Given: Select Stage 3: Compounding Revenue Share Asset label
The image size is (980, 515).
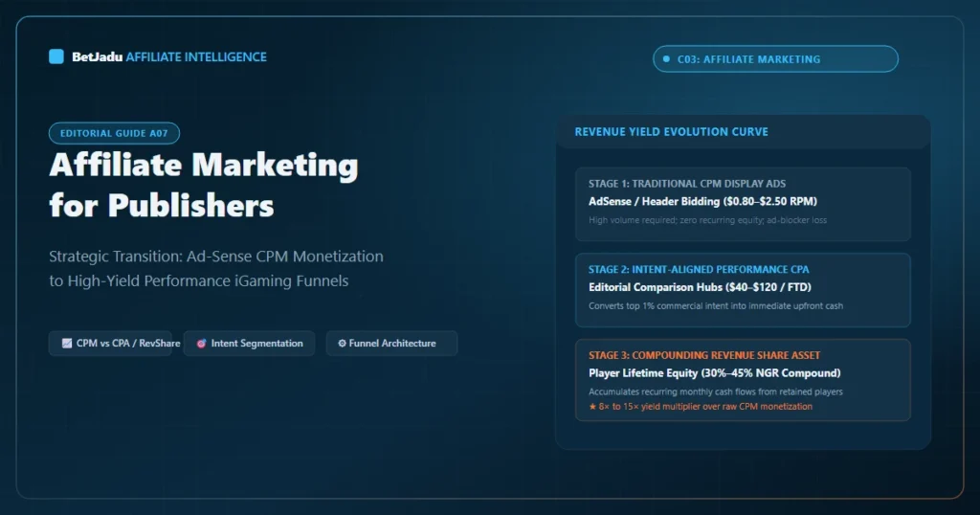Looking at the screenshot, I should click(x=704, y=355).
